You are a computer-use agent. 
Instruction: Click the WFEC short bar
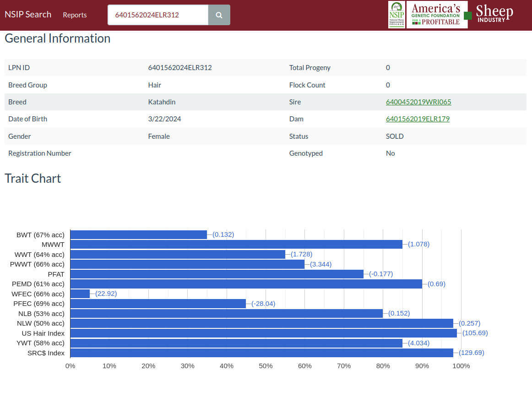80,294
